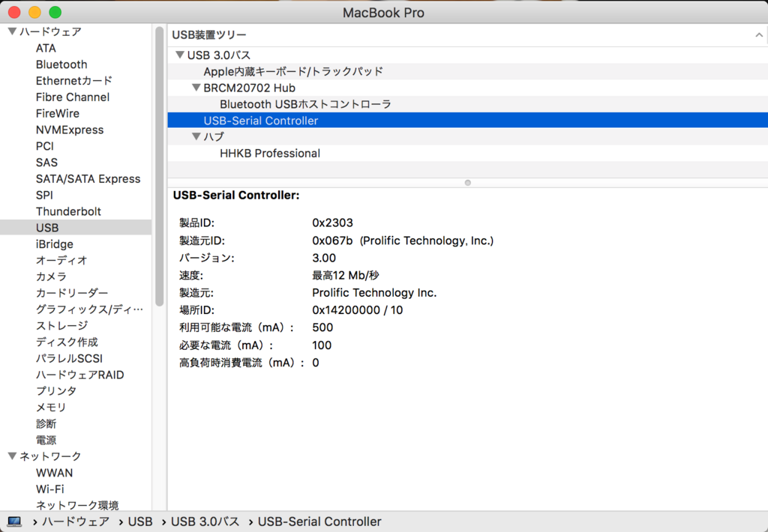Open Ethernetカード in the sidebar
Viewport: 768px width, 532px height.
pyautogui.click(x=74, y=81)
